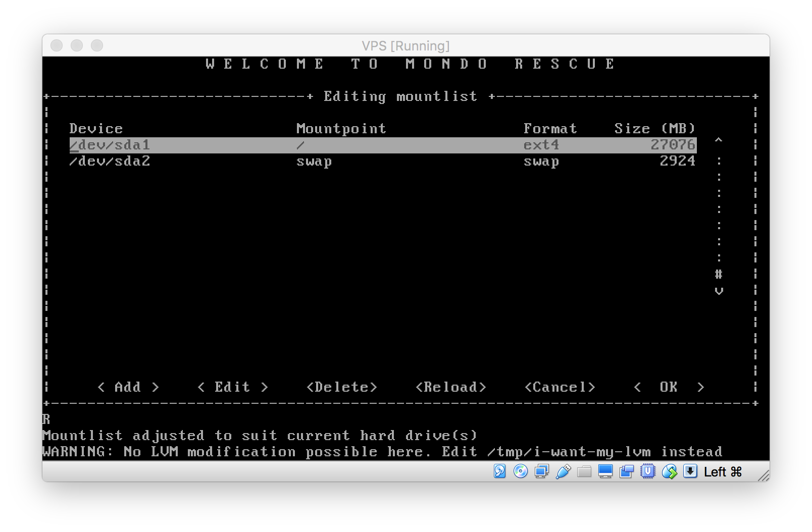Viewport: 812px width, 532px height.
Task: Open the optical disc drive indicator
Action: click(520, 471)
